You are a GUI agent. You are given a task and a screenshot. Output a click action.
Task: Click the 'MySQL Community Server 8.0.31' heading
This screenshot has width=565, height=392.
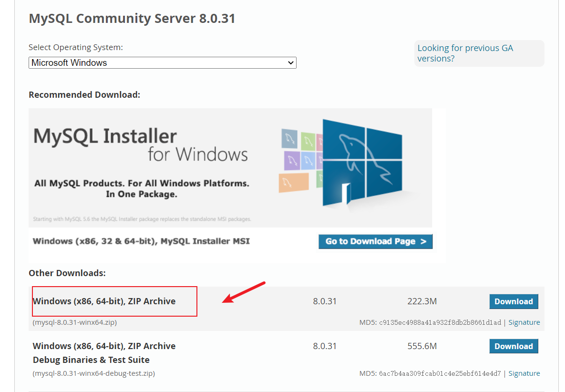pos(132,19)
